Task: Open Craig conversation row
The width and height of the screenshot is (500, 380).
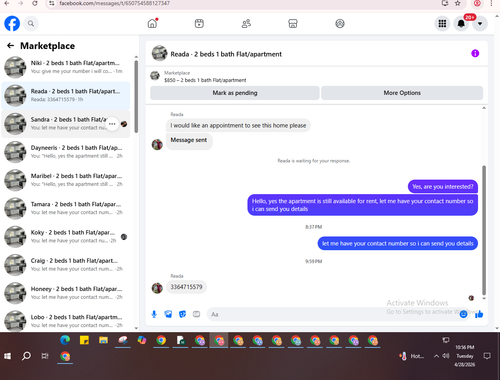Action: 66,265
